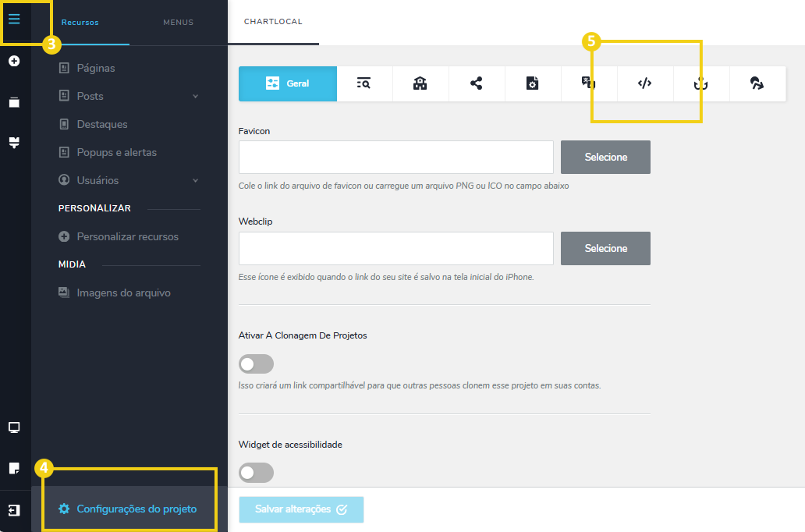Open Imagens do arquivo in sidebar
Image resolution: width=805 pixels, height=532 pixels.
click(123, 293)
